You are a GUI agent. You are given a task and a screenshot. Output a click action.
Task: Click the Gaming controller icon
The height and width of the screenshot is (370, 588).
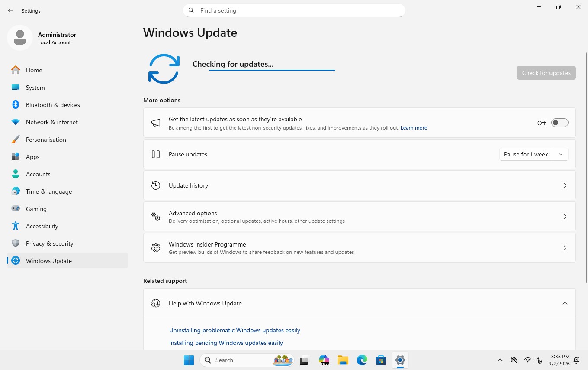coord(16,208)
